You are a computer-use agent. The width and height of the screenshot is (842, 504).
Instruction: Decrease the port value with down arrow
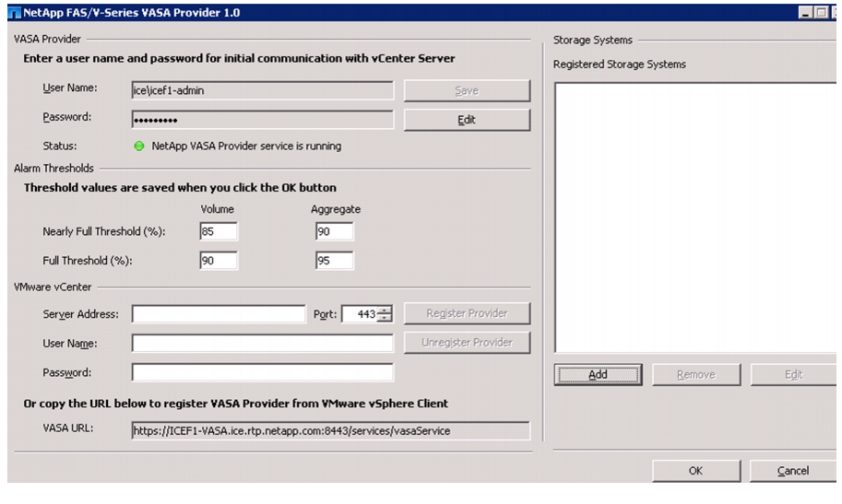(385, 318)
